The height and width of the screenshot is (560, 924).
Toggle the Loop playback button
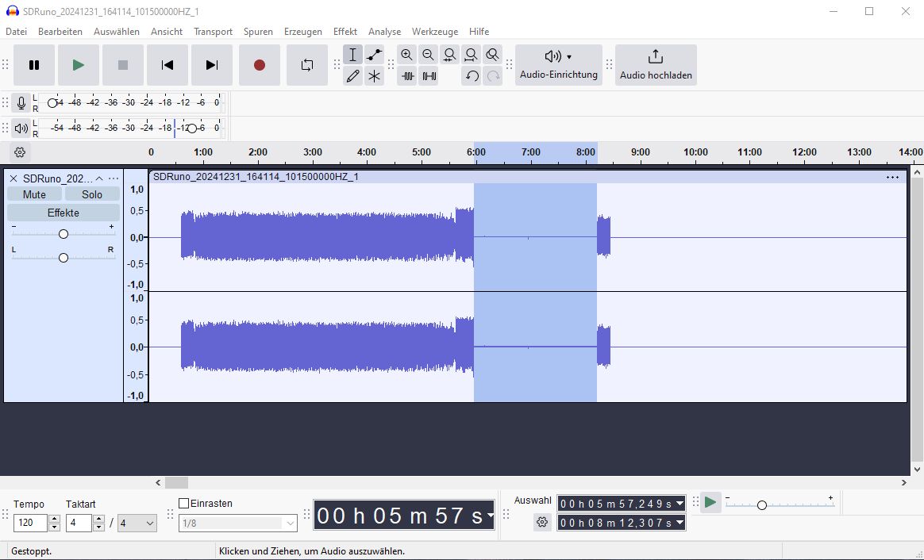point(307,65)
